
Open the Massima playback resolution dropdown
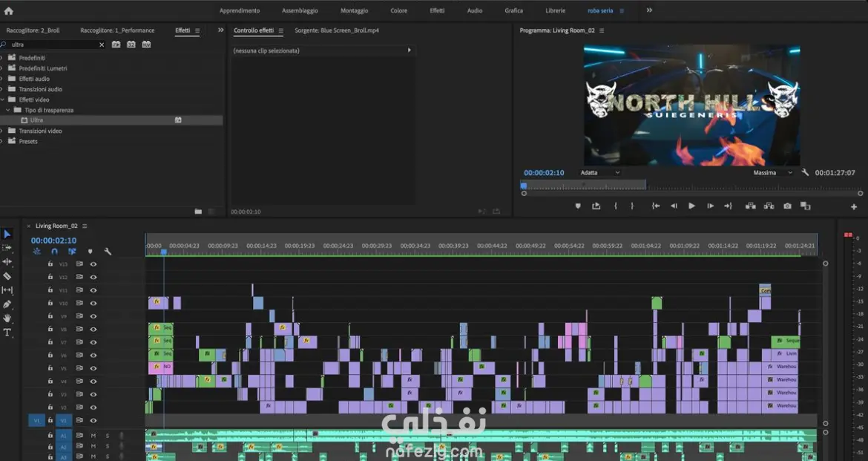tap(772, 173)
